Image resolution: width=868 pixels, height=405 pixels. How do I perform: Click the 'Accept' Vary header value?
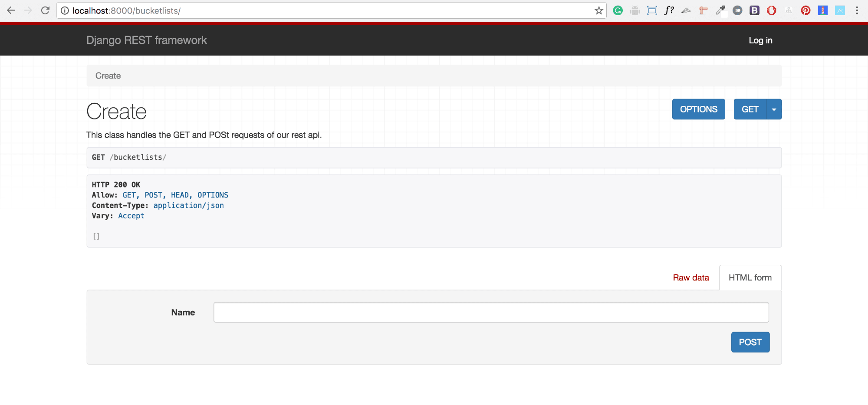click(x=131, y=216)
